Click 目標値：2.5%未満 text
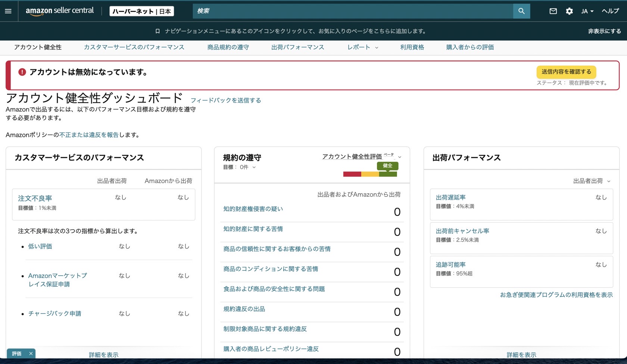 (x=457, y=240)
